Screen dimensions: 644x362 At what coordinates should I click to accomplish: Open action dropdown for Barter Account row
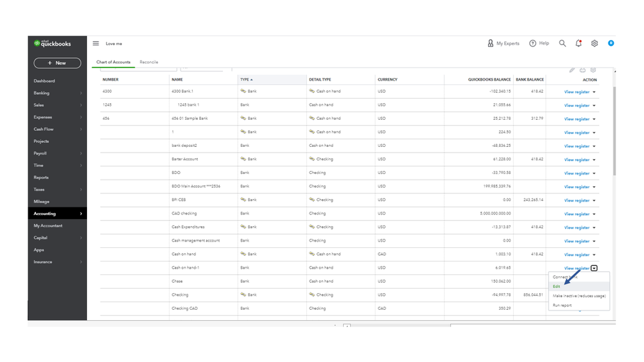[x=594, y=160]
